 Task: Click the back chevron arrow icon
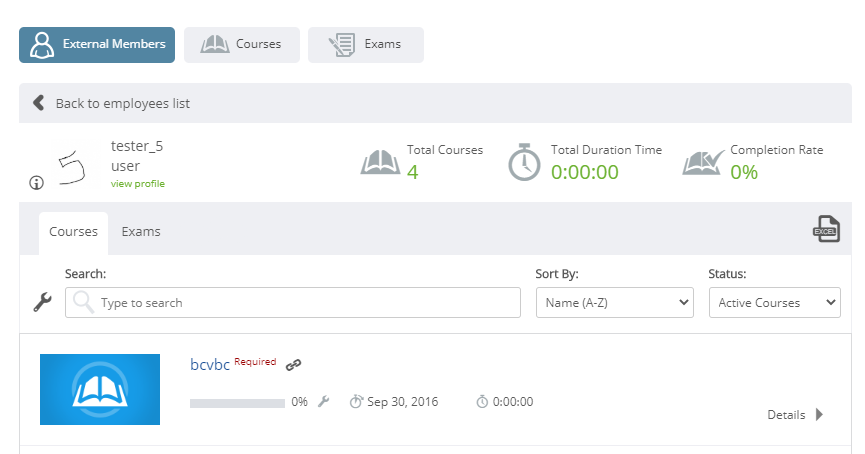click(x=39, y=103)
